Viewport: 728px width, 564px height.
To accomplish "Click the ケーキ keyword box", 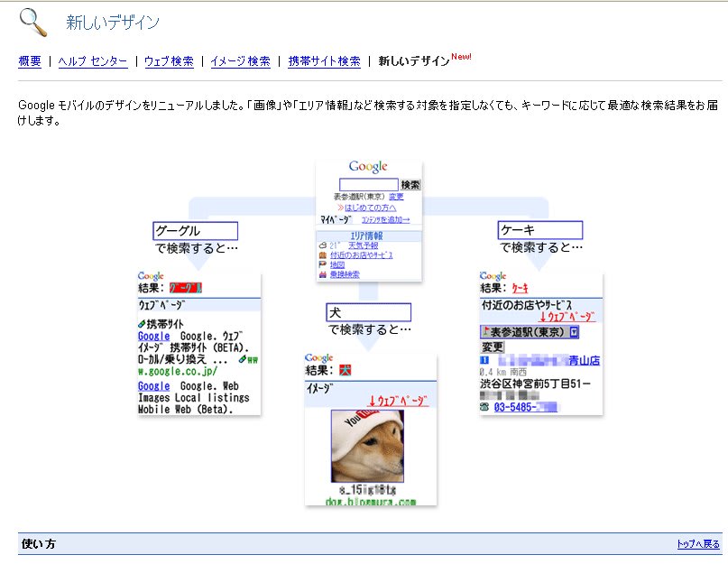I will (x=539, y=231).
